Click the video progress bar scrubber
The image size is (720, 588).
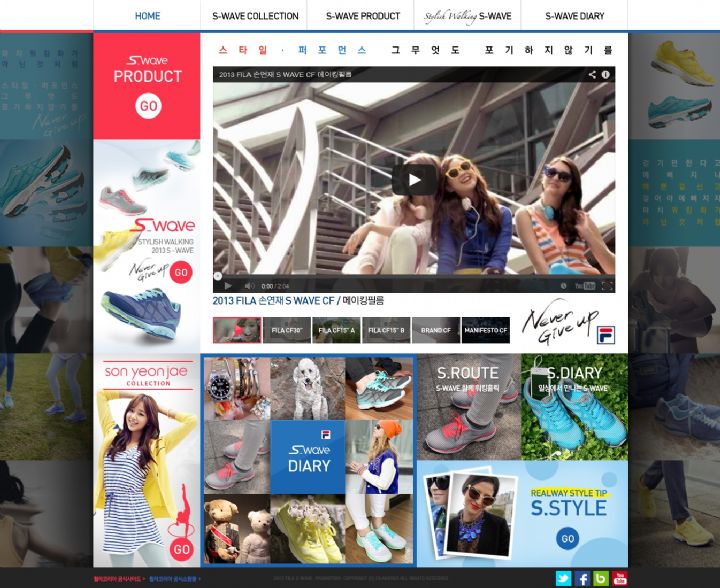(x=218, y=276)
